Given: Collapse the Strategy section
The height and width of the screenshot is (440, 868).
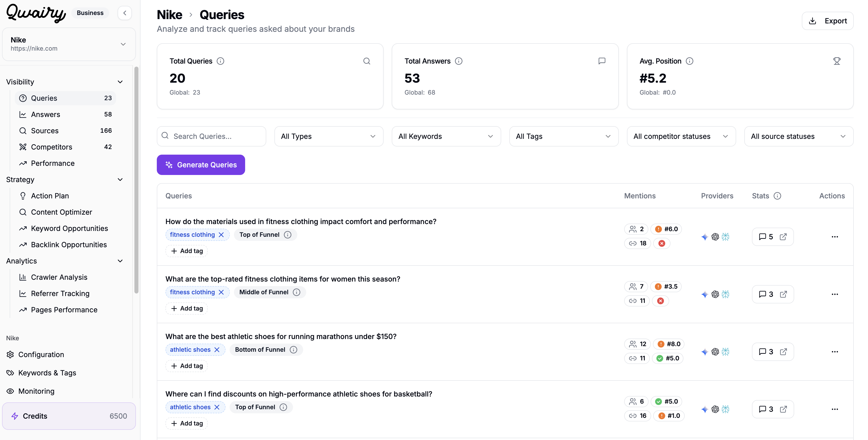Looking at the screenshot, I should click(x=120, y=180).
